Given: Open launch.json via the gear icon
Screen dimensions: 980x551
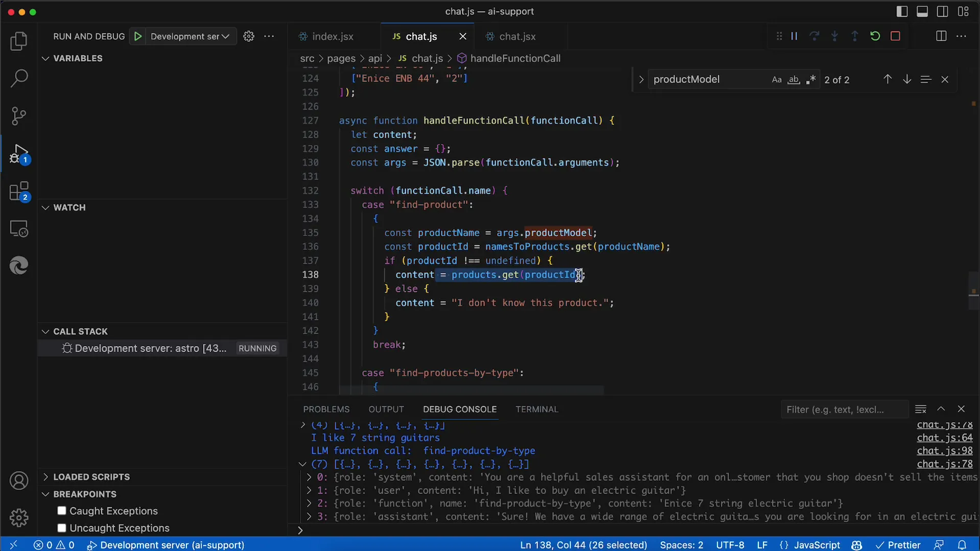Looking at the screenshot, I should point(249,36).
